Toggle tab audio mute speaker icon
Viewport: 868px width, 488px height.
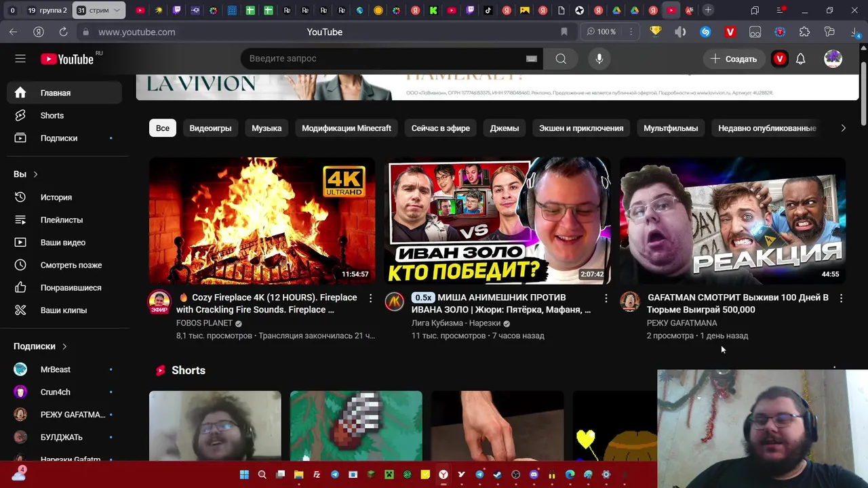pos(680,32)
